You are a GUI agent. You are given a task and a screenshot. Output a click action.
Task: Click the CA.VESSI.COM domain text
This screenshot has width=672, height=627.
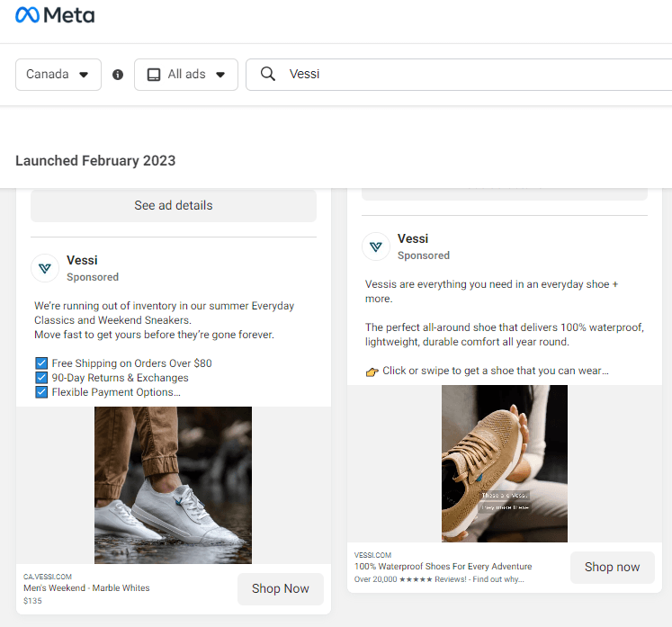tap(48, 577)
